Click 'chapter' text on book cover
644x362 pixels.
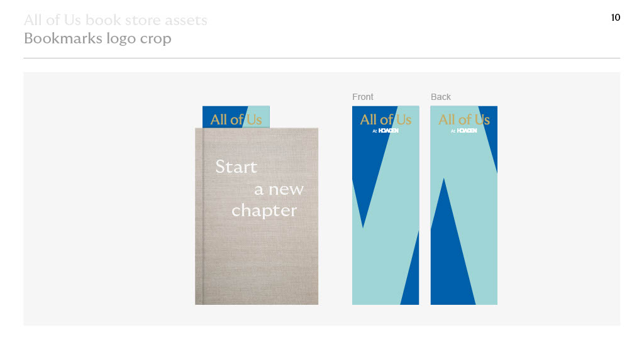pos(264,211)
